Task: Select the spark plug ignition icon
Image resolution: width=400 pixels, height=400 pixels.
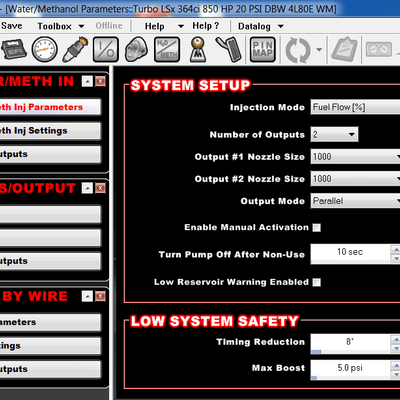Action: coord(75,50)
